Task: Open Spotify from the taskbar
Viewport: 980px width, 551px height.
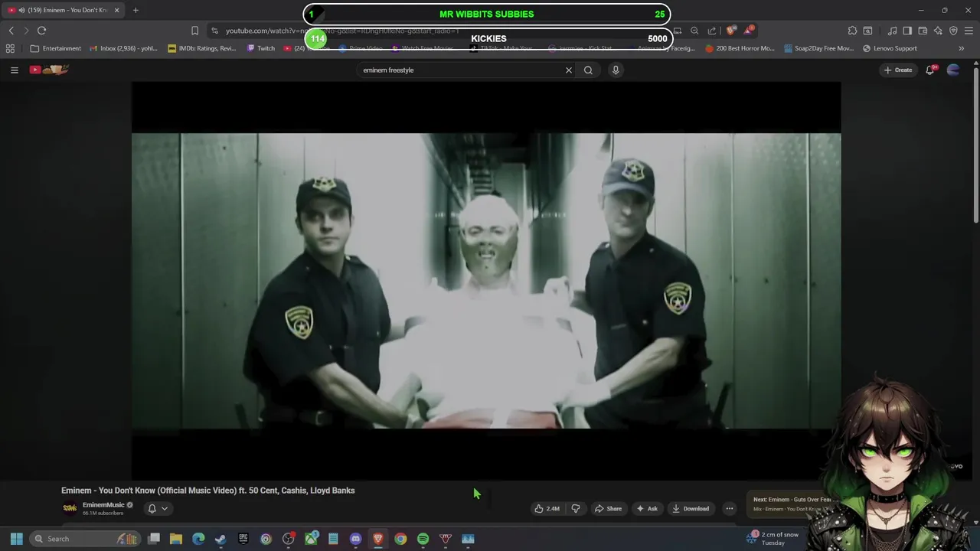Action: tap(423, 539)
